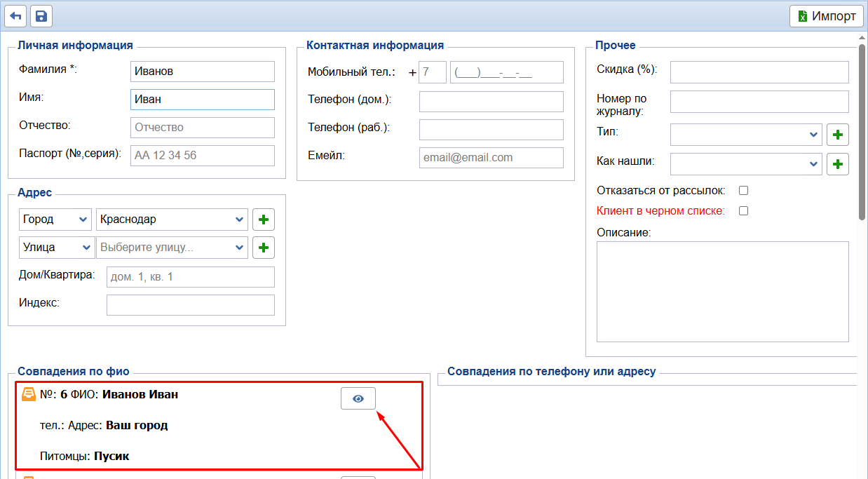Open 'Выберите улицу' street dropdown
868x479 pixels.
(172, 248)
